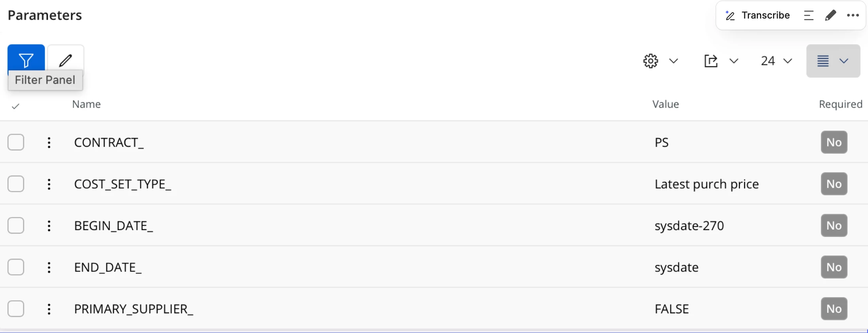Screen dimensions: 868x333
Task: Click the No badge for END_DATE_
Action: 834,267
